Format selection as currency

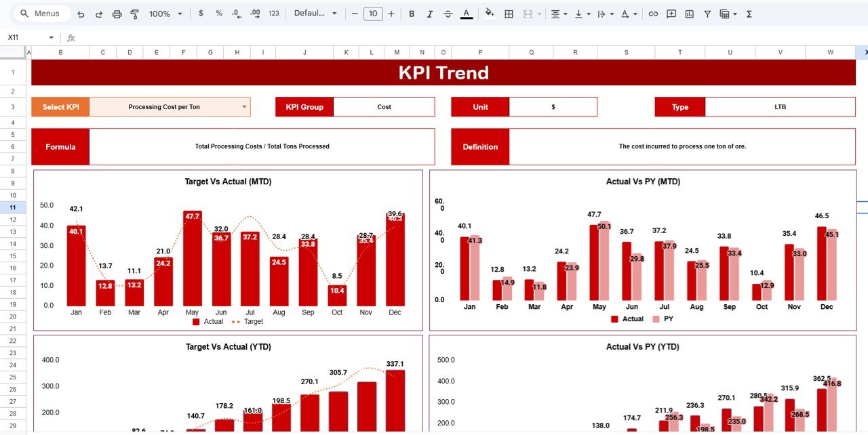201,14
